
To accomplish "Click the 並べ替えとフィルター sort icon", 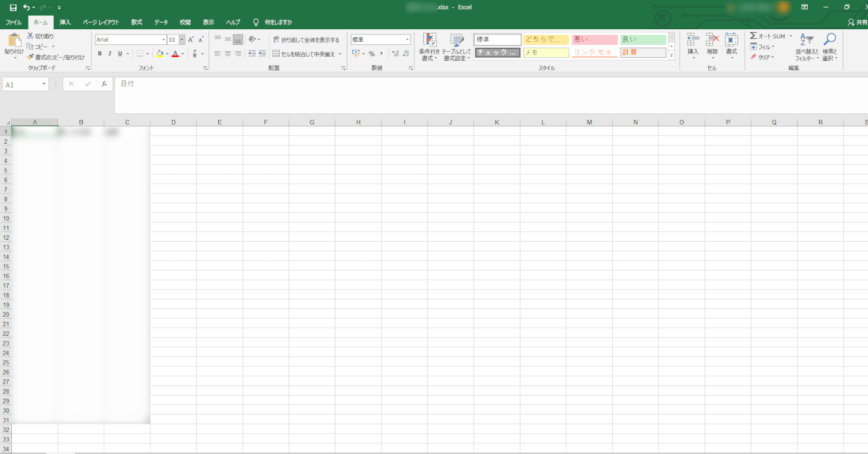I will tap(806, 40).
